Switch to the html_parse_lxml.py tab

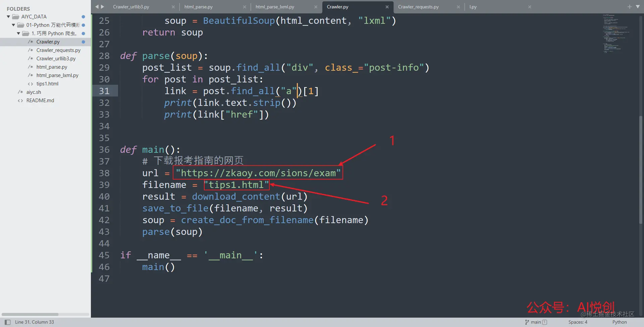tap(275, 7)
